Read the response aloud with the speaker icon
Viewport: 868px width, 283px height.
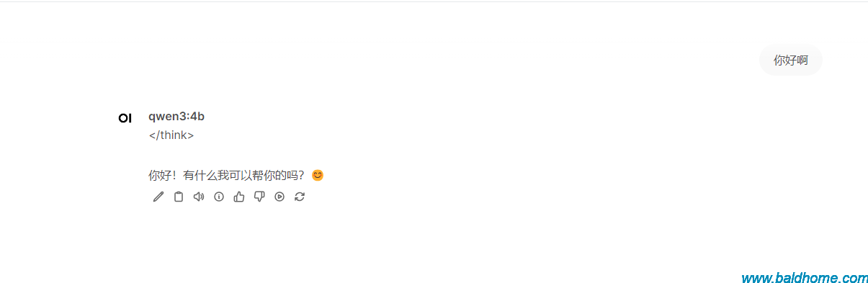199,197
